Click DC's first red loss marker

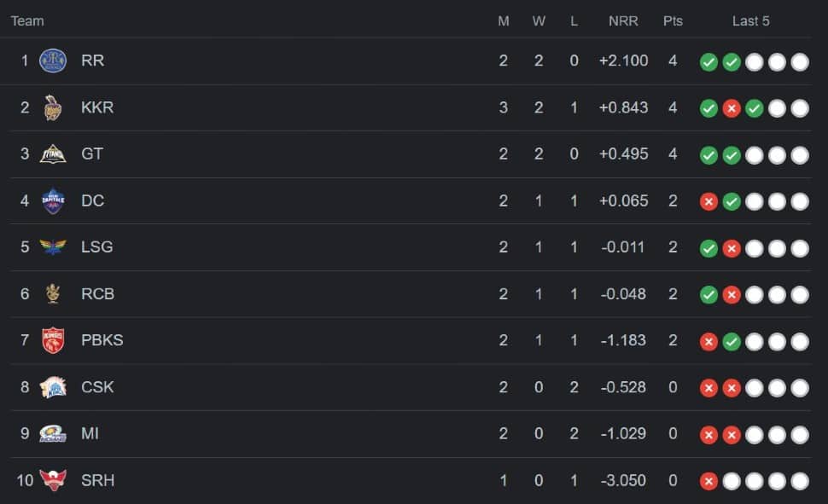pyautogui.click(x=708, y=201)
